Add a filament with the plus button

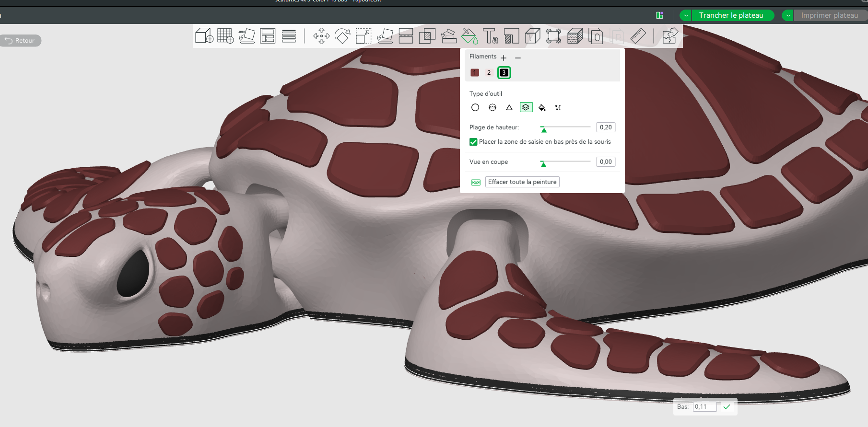[504, 58]
